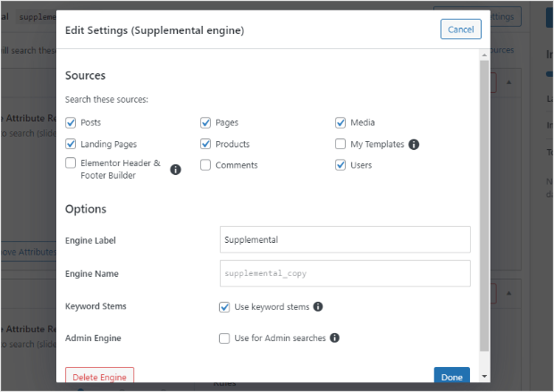Click the modal scrollbar down arrow
This screenshot has height=392, width=554.
point(484,377)
